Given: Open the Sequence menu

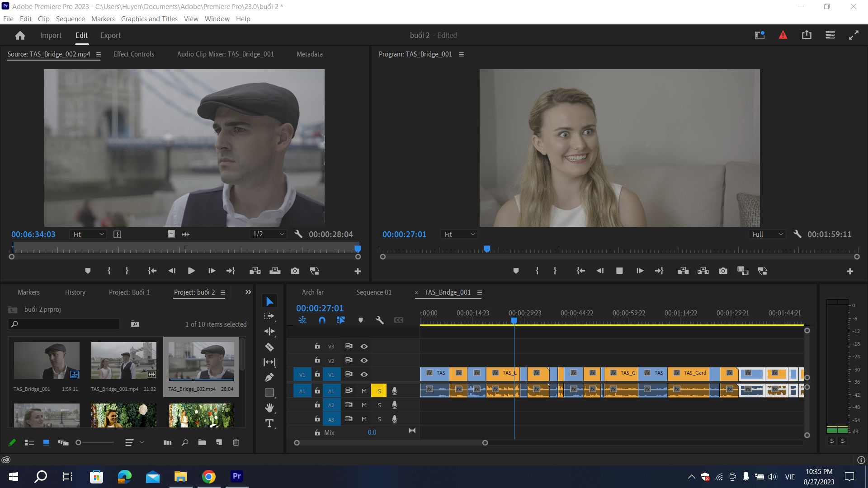Looking at the screenshot, I should point(70,19).
